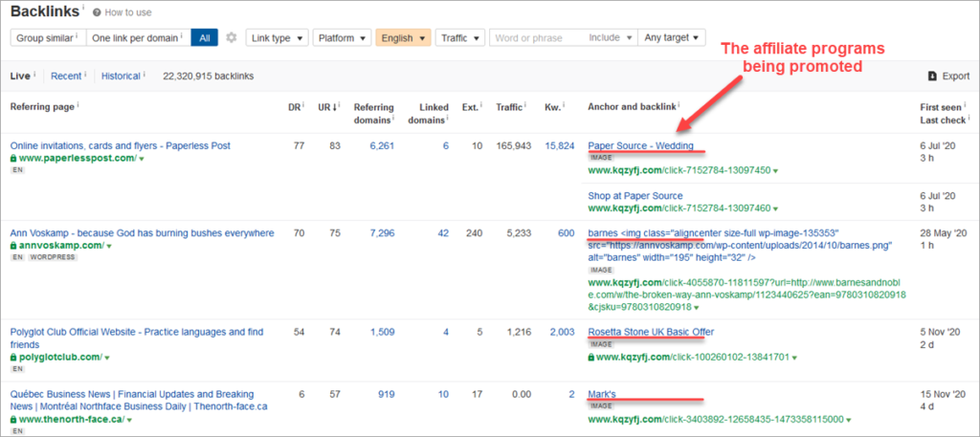
Task: Switch to the Recent tab
Action: (x=66, y=76)
